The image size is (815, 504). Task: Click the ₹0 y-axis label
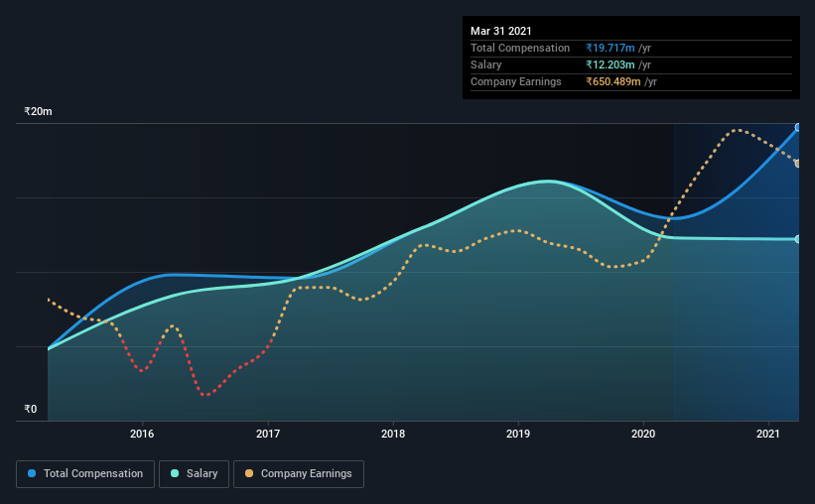click(31, 410)
